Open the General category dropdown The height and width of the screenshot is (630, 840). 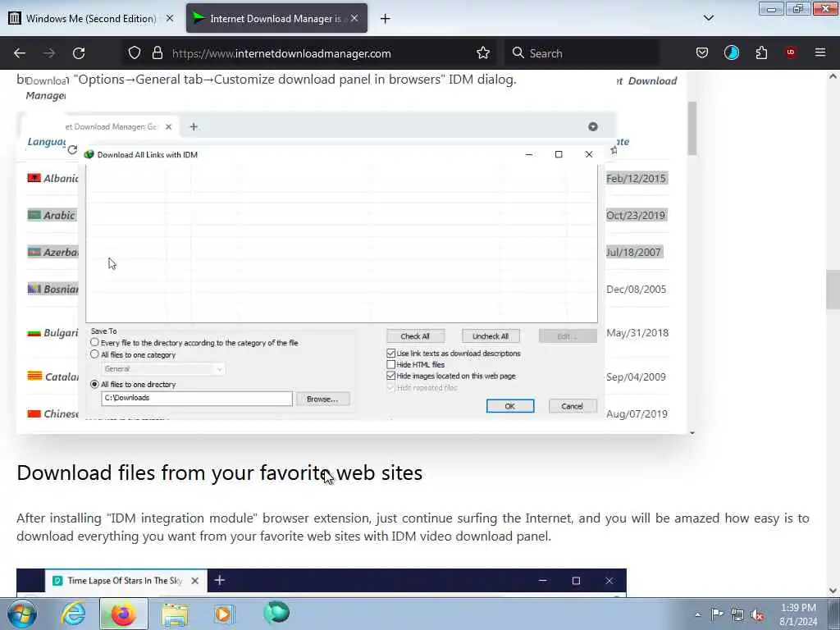pos(163,368)
